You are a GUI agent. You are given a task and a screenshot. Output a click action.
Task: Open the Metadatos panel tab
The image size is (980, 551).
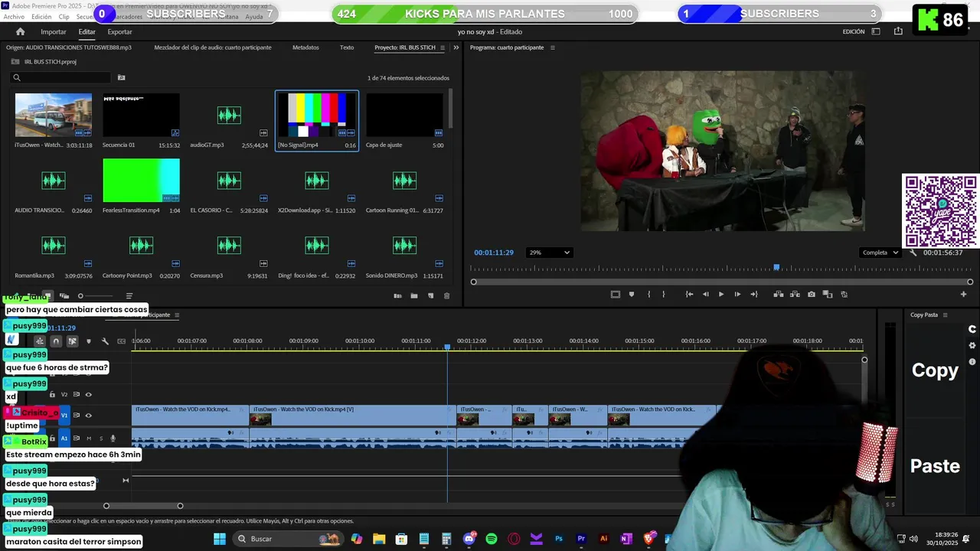(x=305, y=47)
